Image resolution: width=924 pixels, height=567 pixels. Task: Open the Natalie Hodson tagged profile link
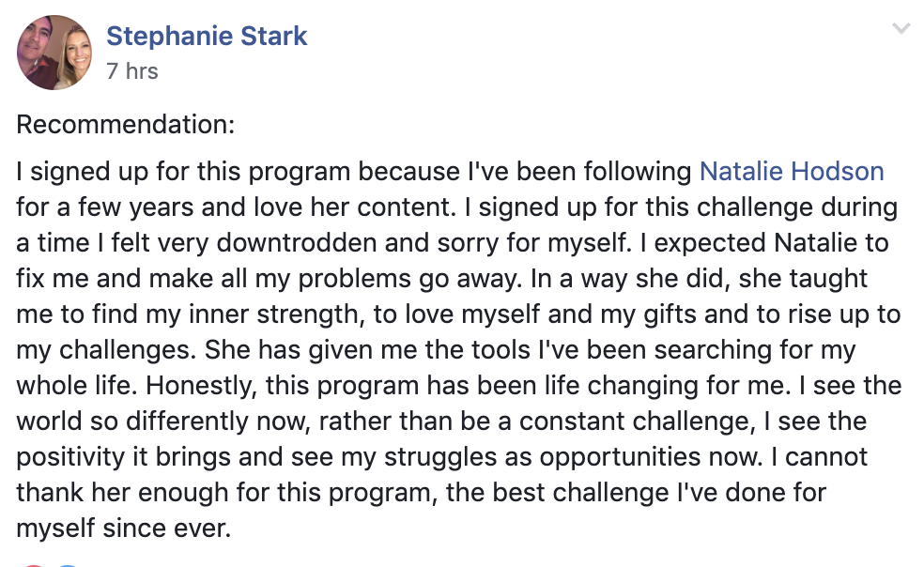coord(792,172)
